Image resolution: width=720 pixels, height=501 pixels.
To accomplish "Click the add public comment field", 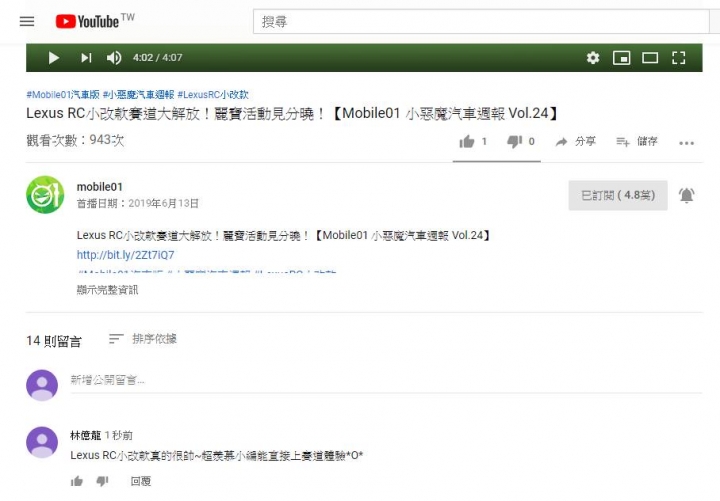I will coord(386,380).
